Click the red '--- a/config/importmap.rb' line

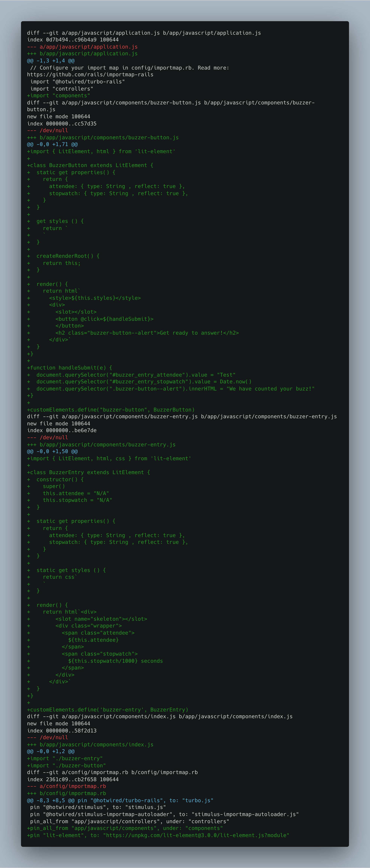66,786
